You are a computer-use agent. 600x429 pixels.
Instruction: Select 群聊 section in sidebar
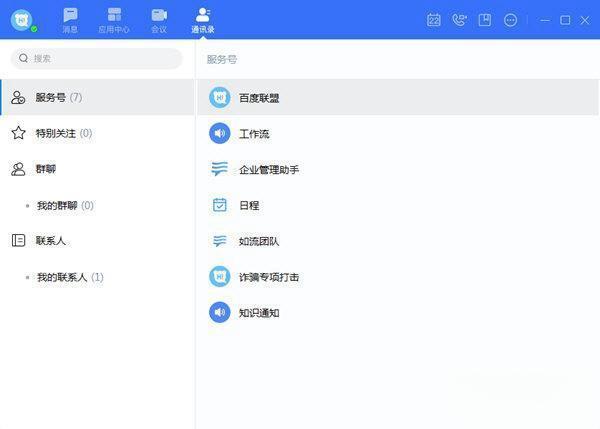coord(97,169)
